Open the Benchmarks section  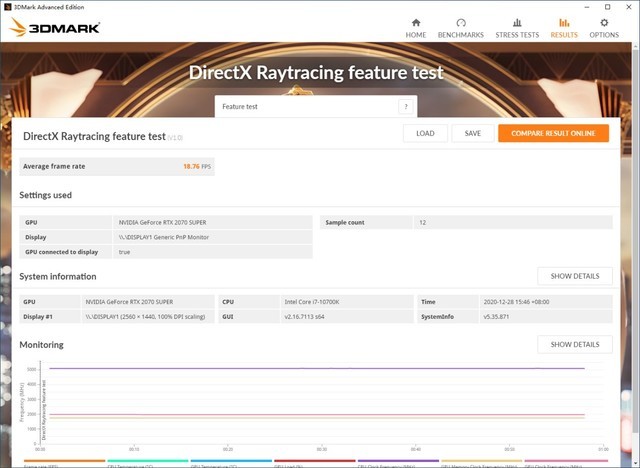pyautogui.click(x=460, y=28)
